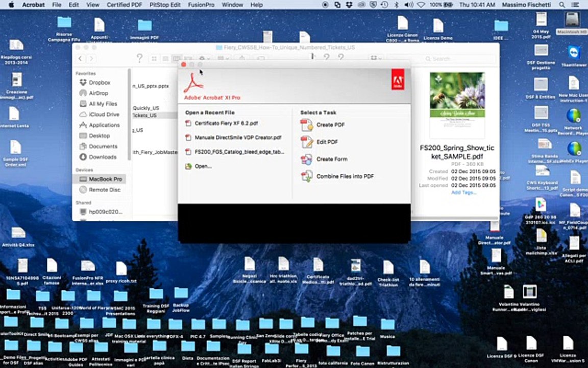
Task: Select hp009c020... under Shared
Action: pos(105,212)
